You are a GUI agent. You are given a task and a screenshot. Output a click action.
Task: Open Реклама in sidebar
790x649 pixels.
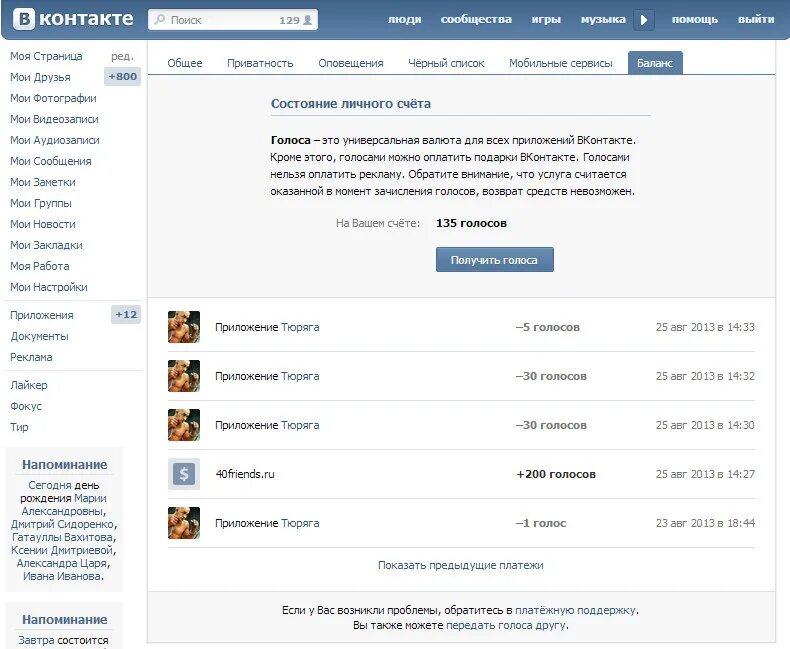click(x=31, y=357)
